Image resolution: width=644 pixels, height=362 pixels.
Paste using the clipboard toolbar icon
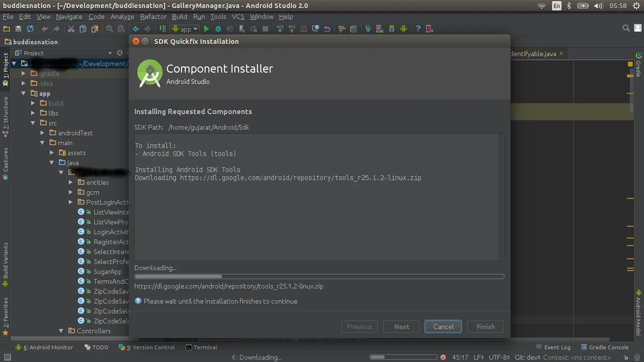pos(94,29)
